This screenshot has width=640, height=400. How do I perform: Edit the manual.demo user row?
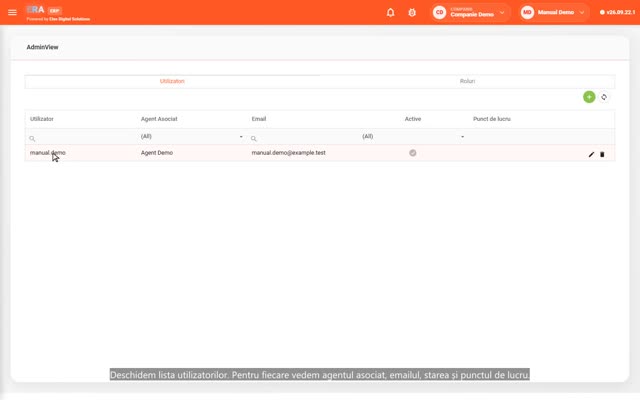591,154
